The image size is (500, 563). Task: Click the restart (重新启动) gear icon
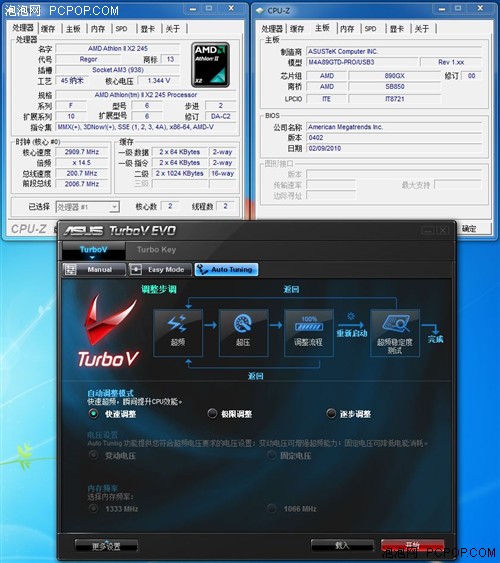coord(351,316)
